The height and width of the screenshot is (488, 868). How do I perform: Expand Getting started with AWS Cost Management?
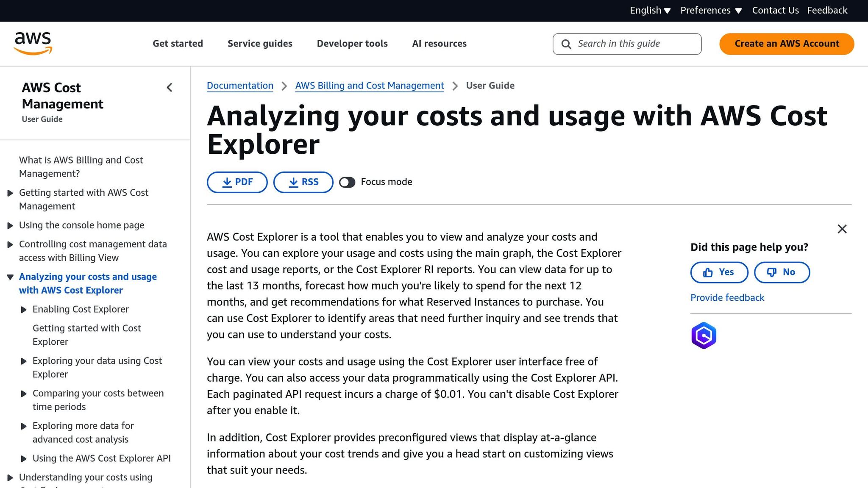coord(10,193)
